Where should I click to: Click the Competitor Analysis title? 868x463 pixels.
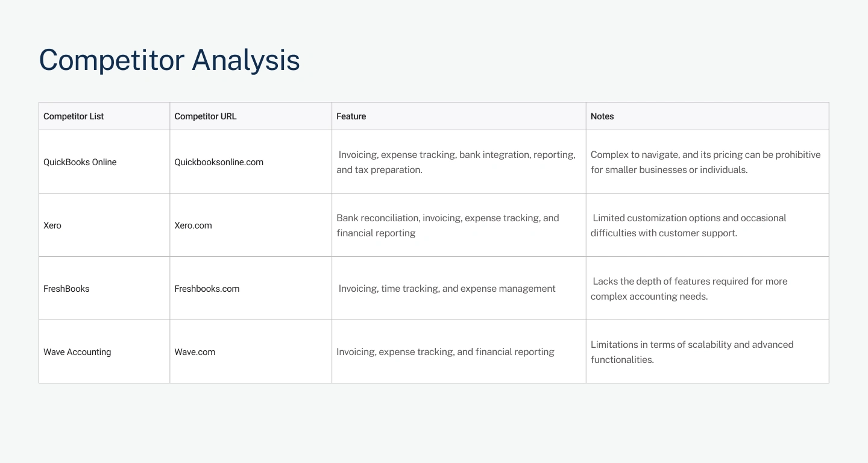pyautogui.click(x=169, y=60)
